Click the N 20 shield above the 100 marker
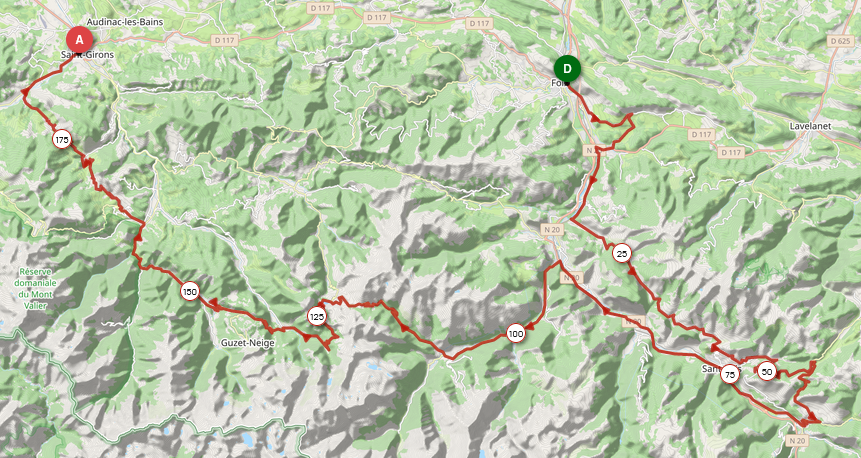 point(553,230)
